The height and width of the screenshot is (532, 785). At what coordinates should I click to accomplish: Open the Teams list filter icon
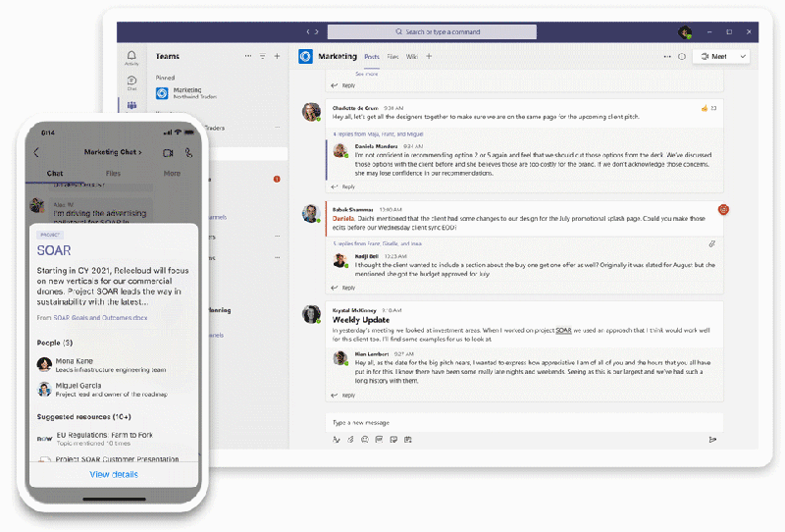(x=262, y=57)
